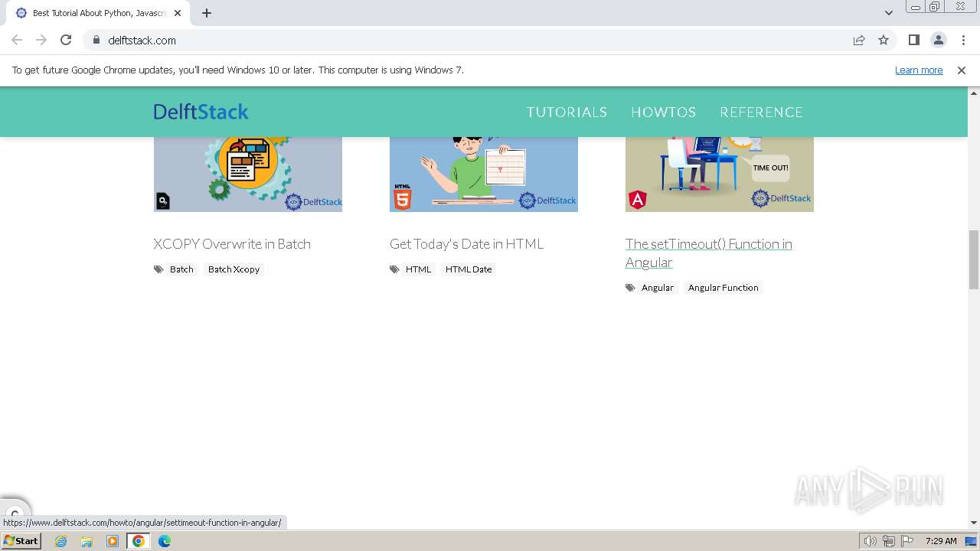Viewport: 980px width, 551px height.
Task: Click the DelftStack logo
Action: coord(201,112)
